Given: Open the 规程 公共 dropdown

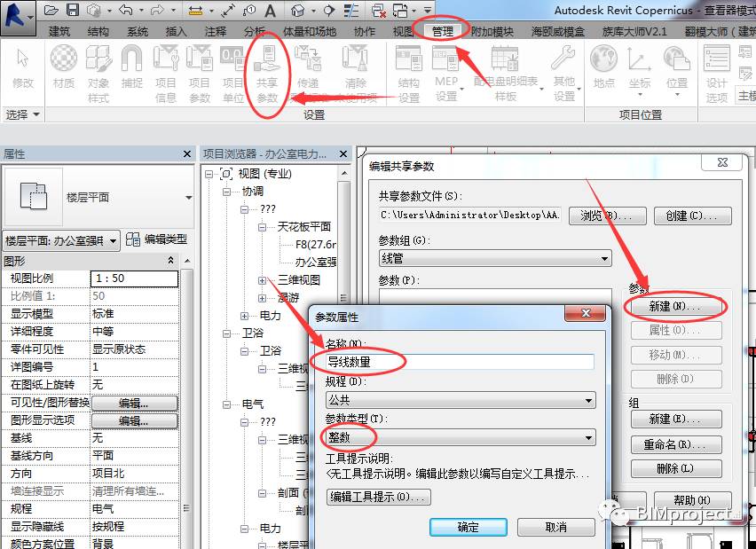Looking at the screenshot, I should [461, 400].
